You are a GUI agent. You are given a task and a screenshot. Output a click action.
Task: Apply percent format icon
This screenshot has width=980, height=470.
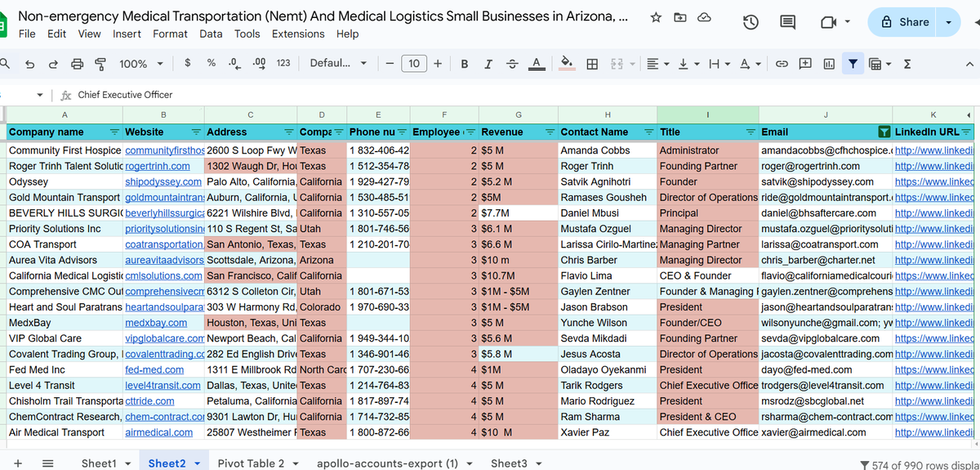coord(212,63)
